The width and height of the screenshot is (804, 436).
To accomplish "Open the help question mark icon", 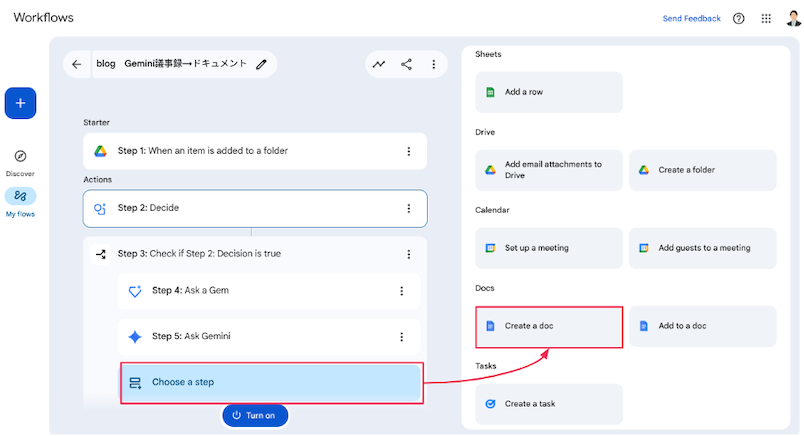I will 738,18.
